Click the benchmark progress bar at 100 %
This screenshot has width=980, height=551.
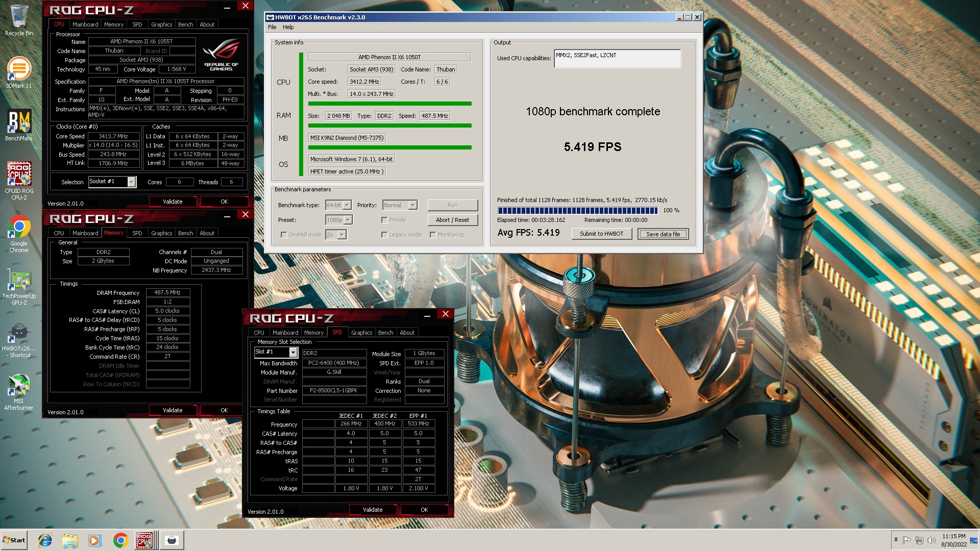578,210
